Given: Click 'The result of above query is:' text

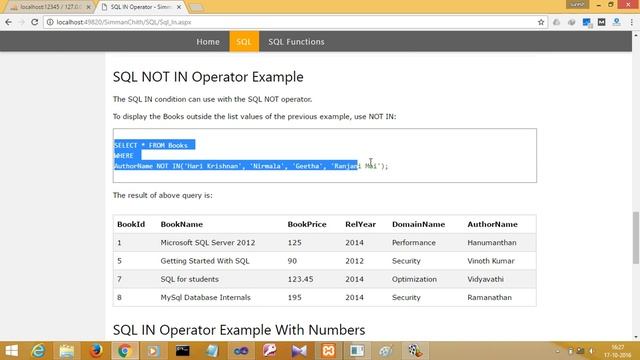Looking at the screenshot, I should point(162,195).
